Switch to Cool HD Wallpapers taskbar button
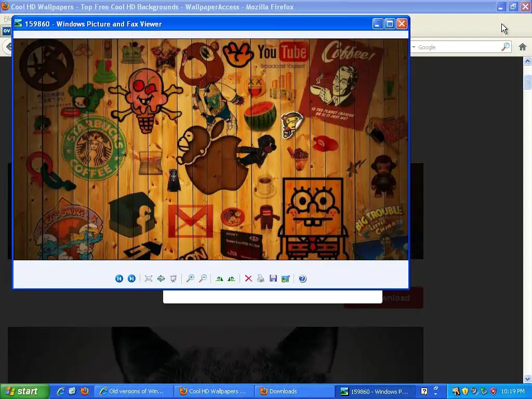This screenshot has width=532, height=399. [214, 391]
